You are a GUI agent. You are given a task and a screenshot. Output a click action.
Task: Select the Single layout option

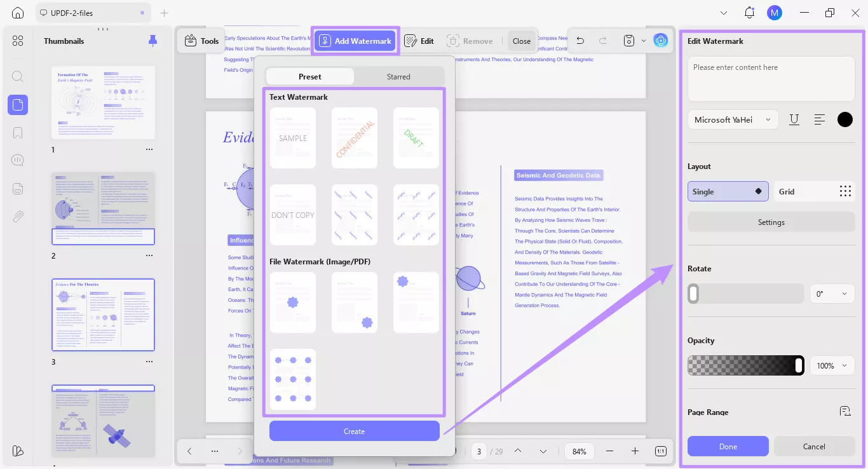(728, 191)
